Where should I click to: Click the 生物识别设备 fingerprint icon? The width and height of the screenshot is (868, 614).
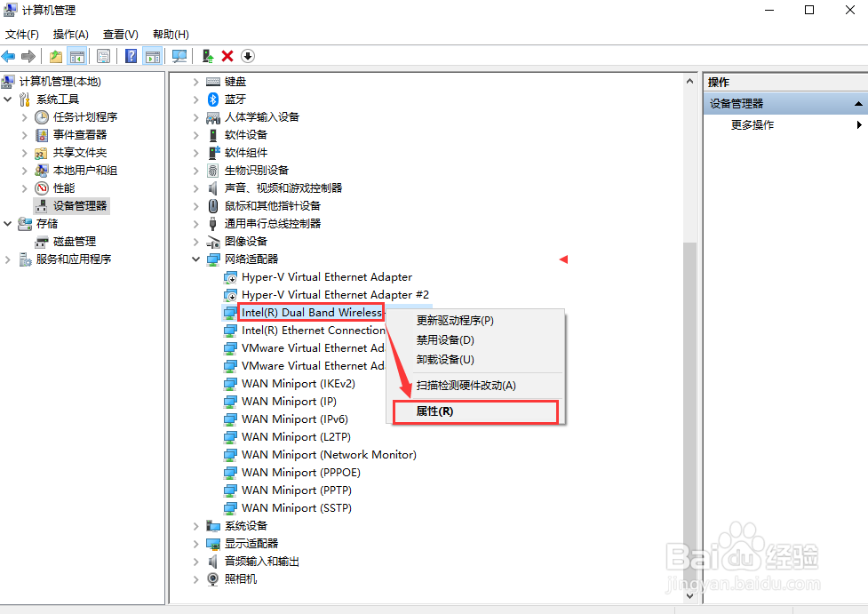point(213,170)
